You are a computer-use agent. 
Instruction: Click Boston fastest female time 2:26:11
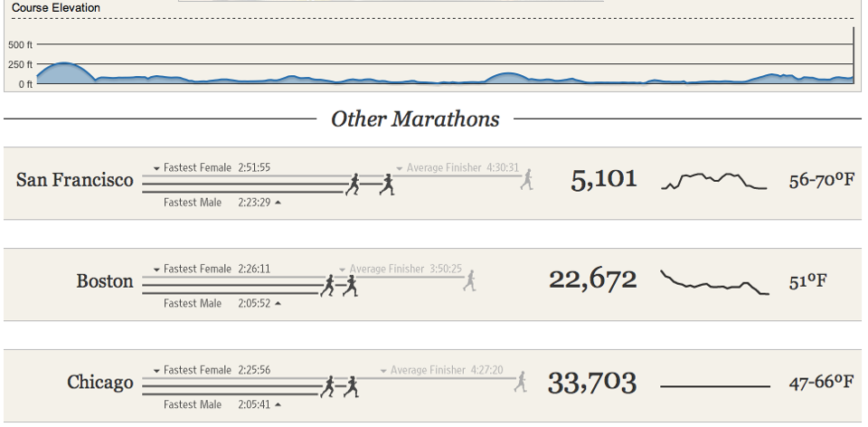coord(254,269)
